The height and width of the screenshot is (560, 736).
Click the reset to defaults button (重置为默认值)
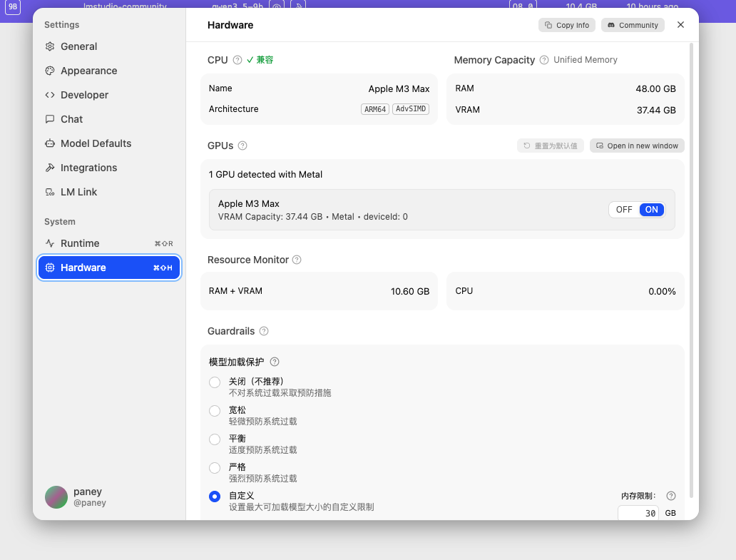click(550, 146)
